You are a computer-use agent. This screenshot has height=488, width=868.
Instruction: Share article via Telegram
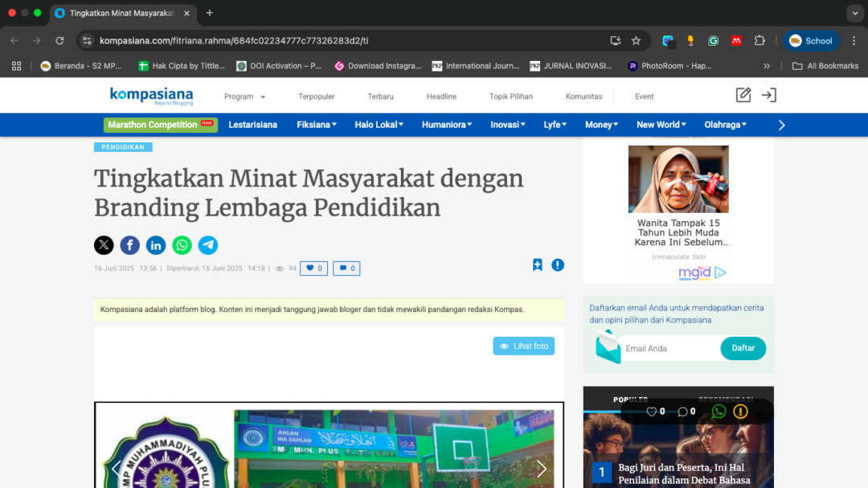pos(208,245)
